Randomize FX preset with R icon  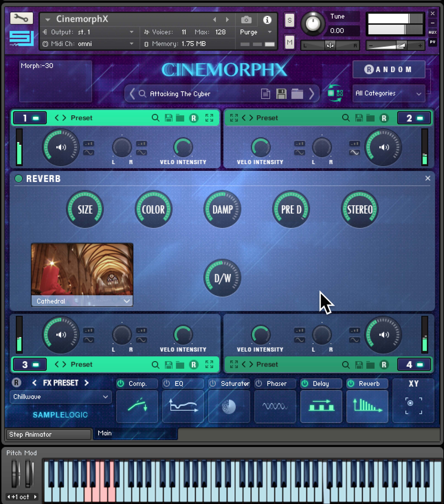point(16,382)
